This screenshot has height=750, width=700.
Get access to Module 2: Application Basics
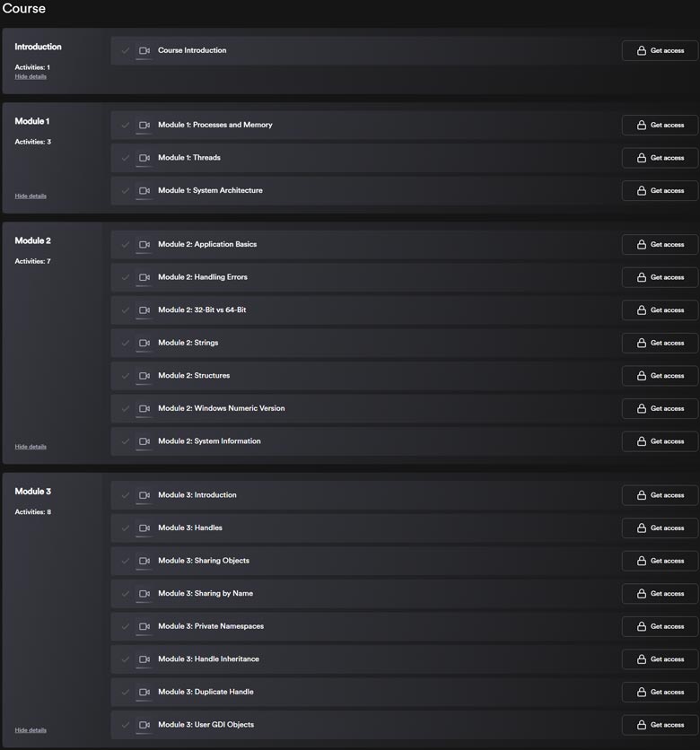pyautogui.click(x=661, y=244)
